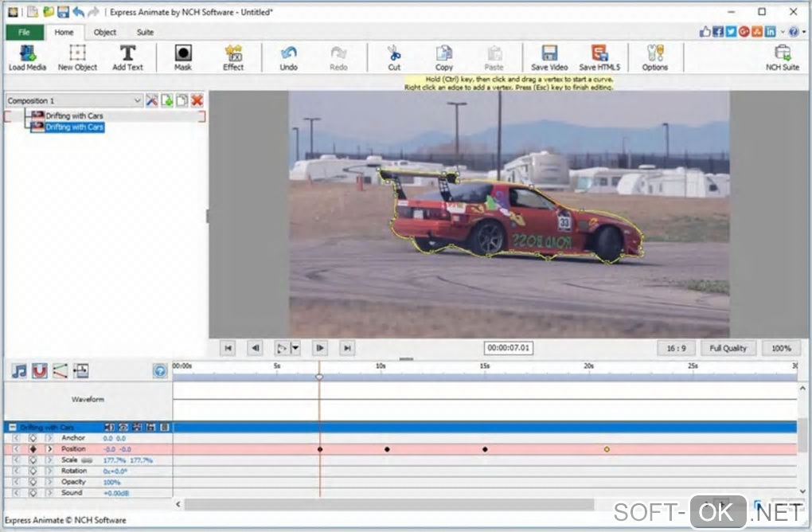Screen dimensions: 812x532
Task: Toggle the magnet snapping button
Action: click(40, 371)
